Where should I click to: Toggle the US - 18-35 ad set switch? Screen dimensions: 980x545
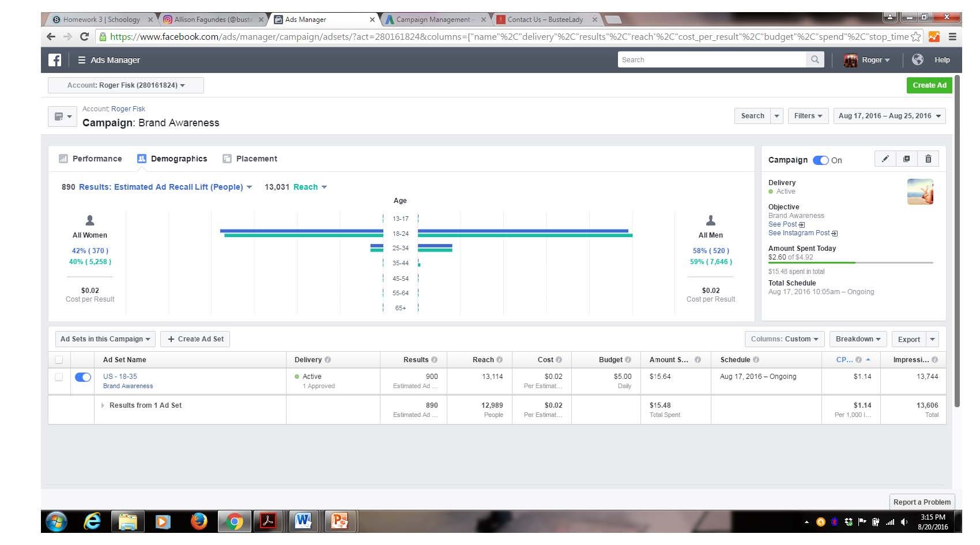pos(83,377)
